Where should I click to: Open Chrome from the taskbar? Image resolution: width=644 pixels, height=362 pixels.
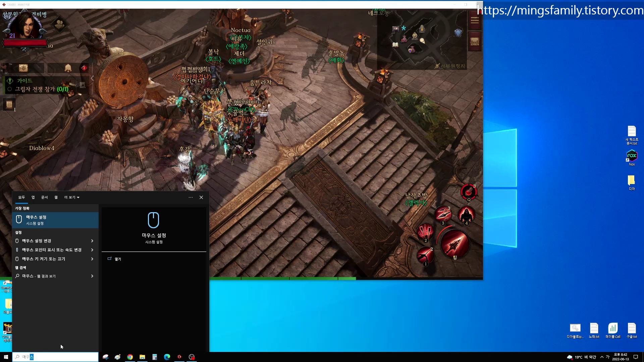[x=130, y=357]
